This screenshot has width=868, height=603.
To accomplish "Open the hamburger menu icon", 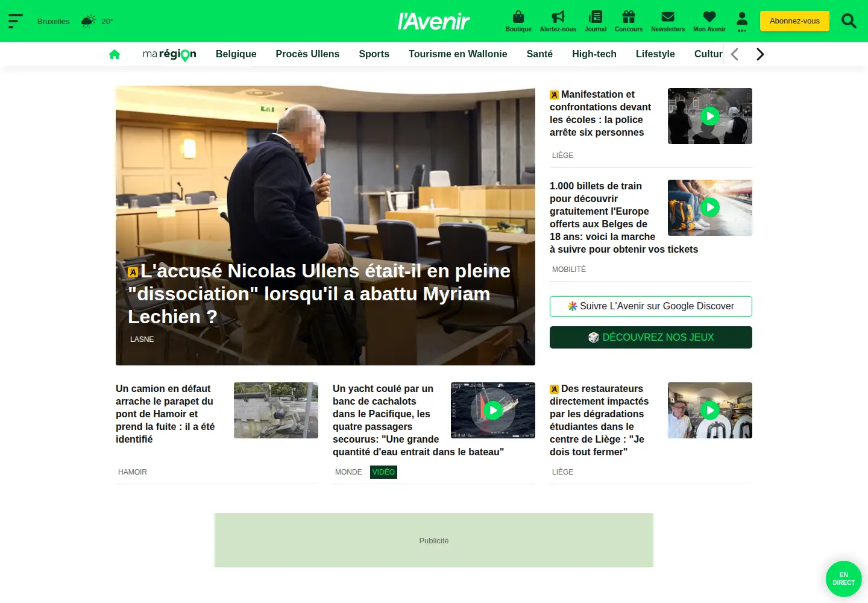I will tap(16, 21).
